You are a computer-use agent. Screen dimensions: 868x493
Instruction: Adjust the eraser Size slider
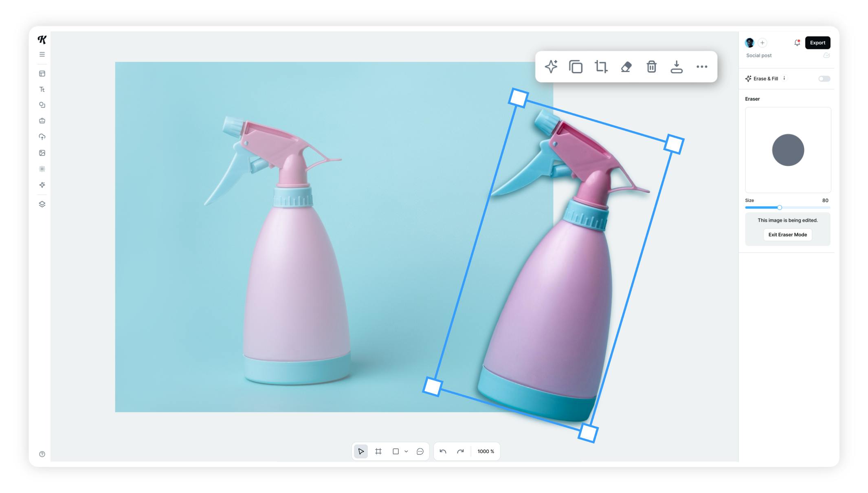[779, 207]
